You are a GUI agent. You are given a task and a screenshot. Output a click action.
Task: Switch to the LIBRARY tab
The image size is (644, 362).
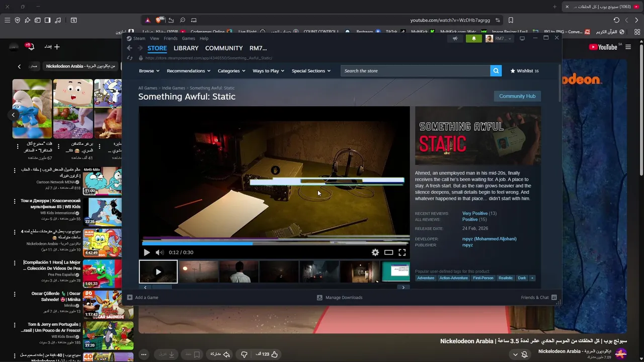(186, 48)
